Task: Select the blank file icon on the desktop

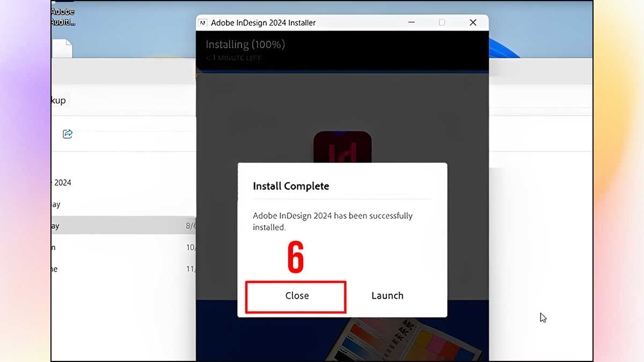Action: pos(61,48)
